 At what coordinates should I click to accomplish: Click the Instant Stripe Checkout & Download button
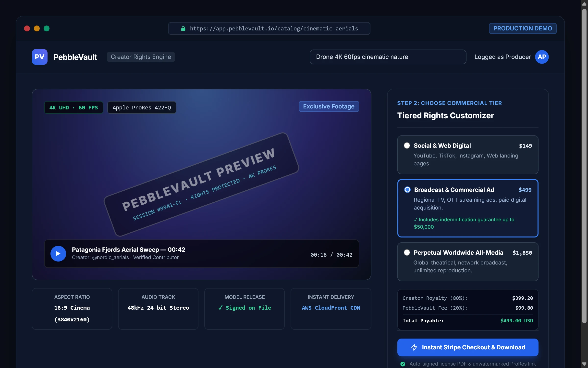click(468, 347)
